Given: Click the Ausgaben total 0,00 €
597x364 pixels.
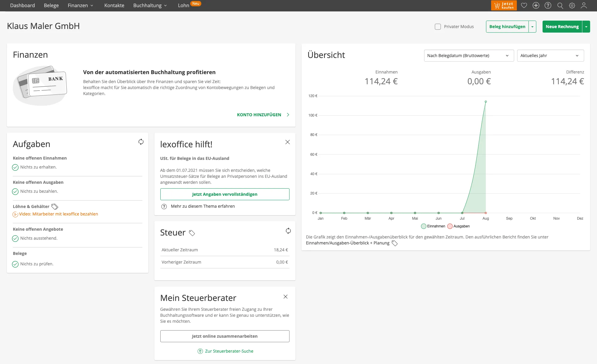Looking at the screenshot, I should (479, 81).
